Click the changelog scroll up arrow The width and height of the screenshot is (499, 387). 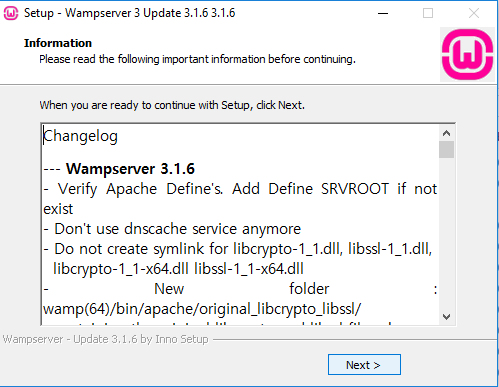point(446,134)
